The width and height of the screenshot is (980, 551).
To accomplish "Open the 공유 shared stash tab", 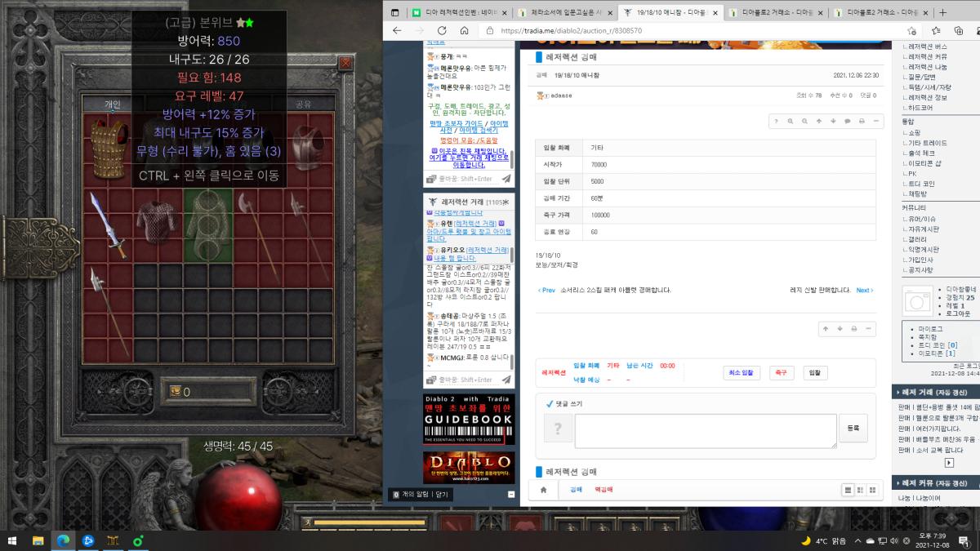I will [x=303, y=104].
